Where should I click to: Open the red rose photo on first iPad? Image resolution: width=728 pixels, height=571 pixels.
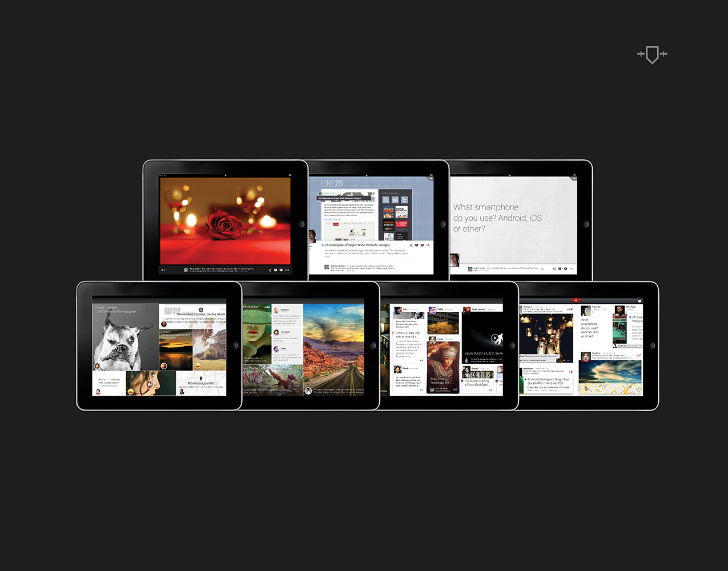click(225, 220)
